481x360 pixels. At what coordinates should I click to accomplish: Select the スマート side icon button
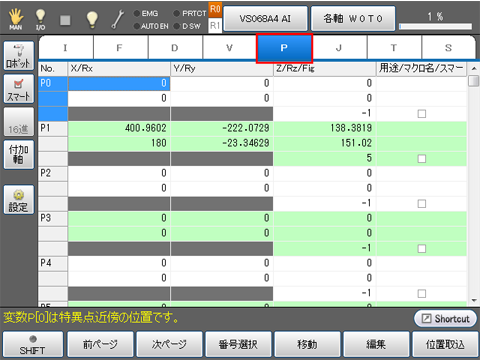[x=19, y=89]
